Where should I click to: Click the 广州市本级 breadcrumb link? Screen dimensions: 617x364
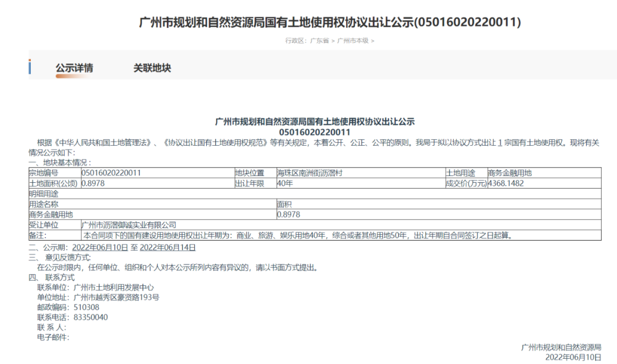353,41
